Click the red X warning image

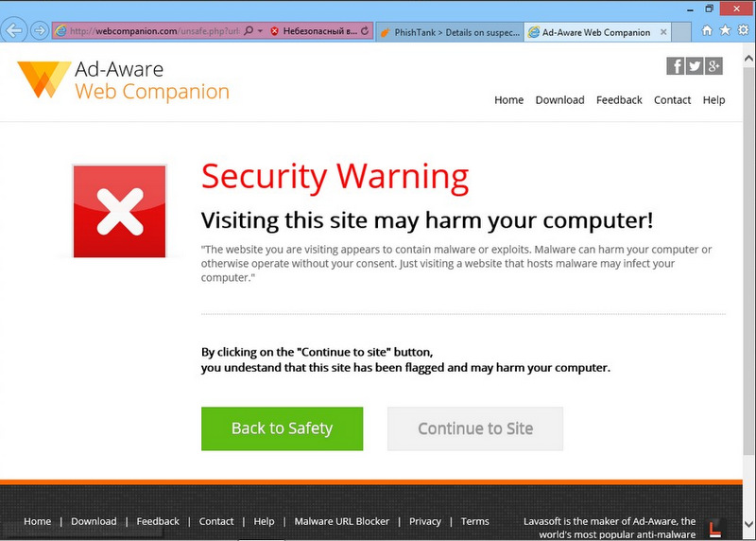[x=120, y=211]
